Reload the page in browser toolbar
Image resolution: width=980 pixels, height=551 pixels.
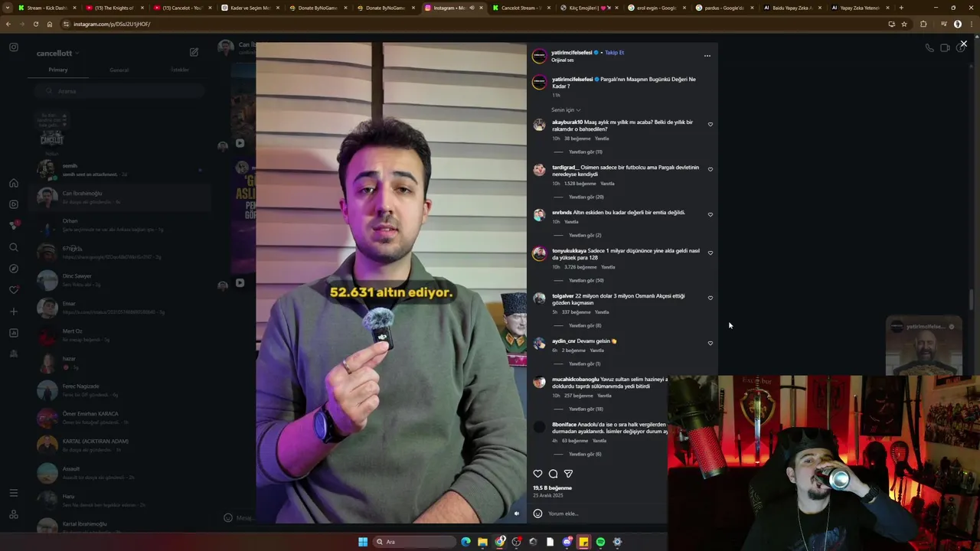[35, 24]
